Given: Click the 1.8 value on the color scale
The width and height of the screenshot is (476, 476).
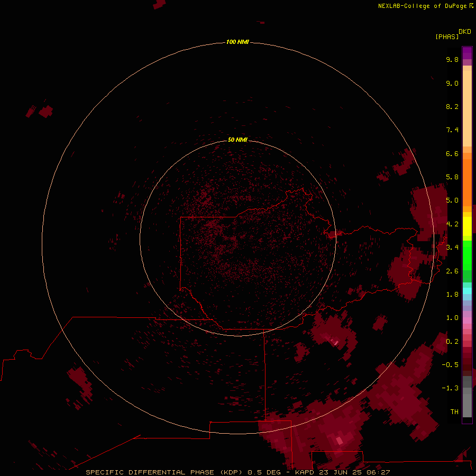Looking at the screenshot, I should 452,295.
